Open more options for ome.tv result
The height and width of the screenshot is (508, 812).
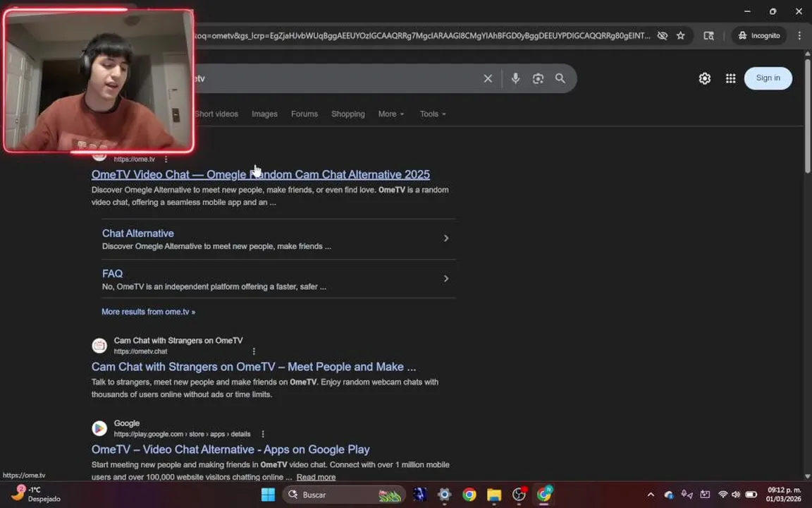point(166,159)
